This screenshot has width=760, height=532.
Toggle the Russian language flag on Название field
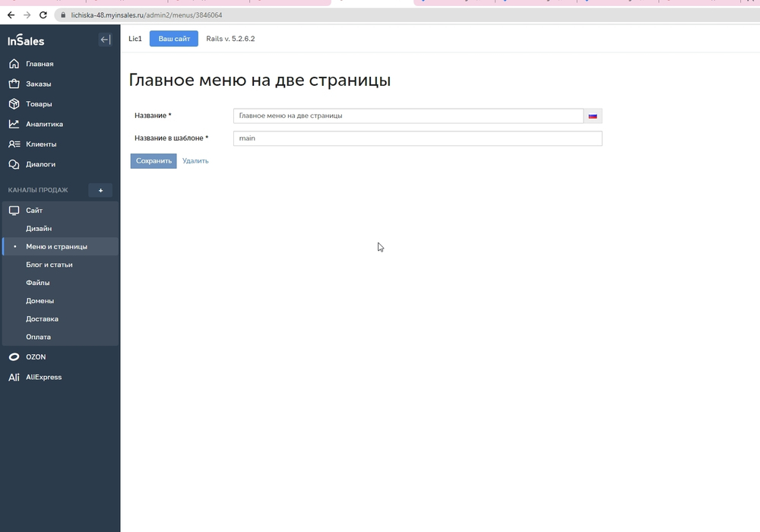tap(593, 116)
